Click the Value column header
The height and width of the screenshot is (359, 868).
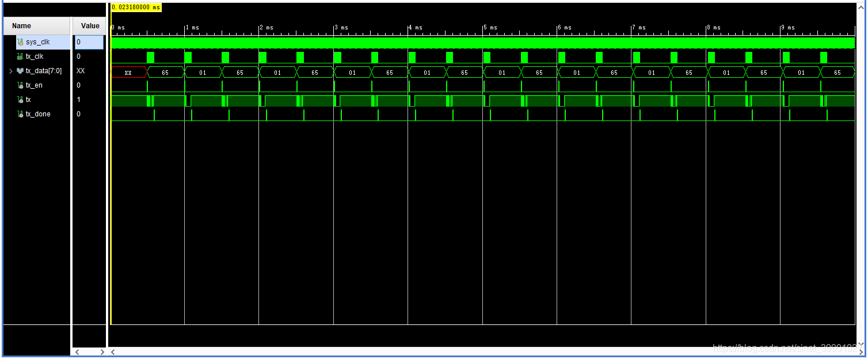click(90, 26)
